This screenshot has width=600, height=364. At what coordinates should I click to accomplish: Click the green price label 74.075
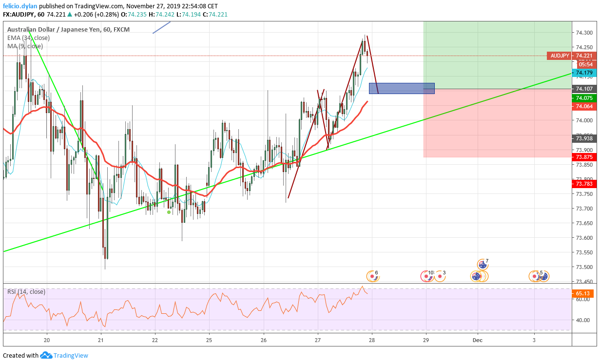click(x=584, y=97)
